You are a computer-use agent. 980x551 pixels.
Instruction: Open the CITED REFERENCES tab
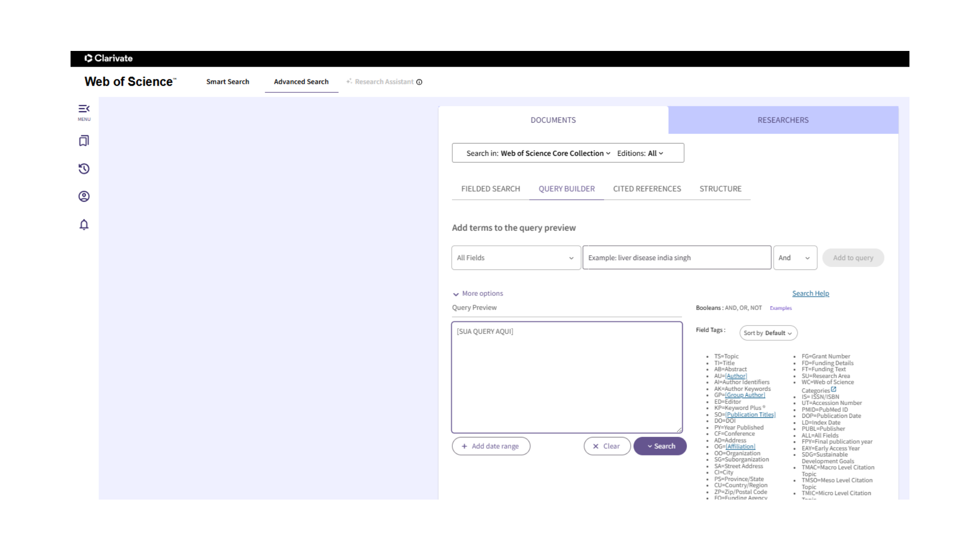tap(647, 189)
